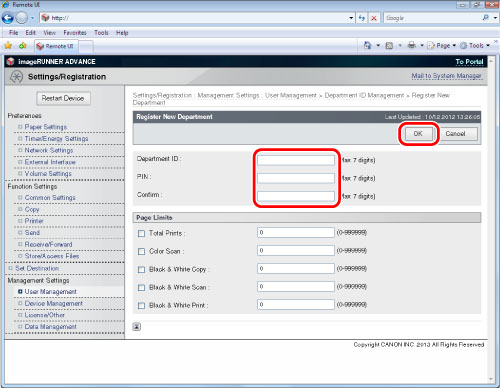Open the Page command bar menu
Image resolution: width=500 pixels, height=388 pixels.
click(442, 45)
